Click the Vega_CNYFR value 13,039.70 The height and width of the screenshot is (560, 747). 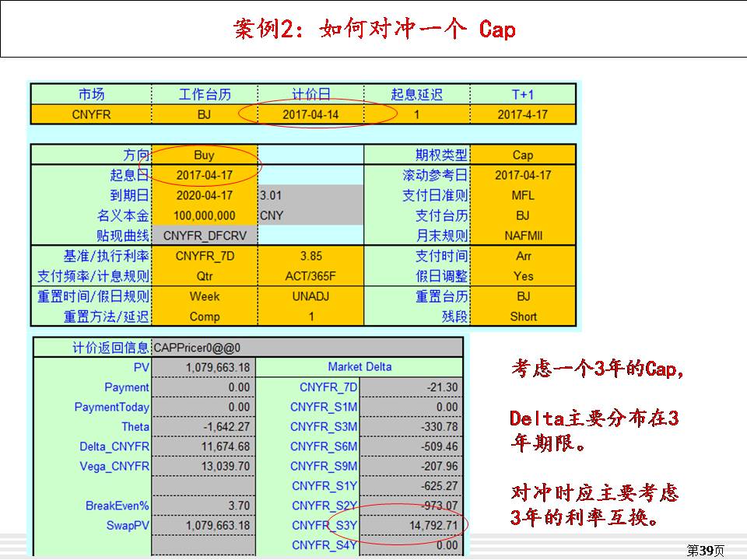point(204,467)
